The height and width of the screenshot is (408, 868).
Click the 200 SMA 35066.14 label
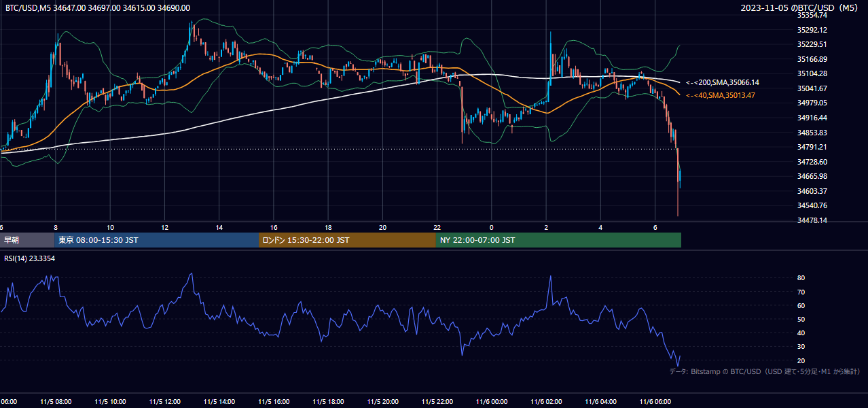(723, 82)
